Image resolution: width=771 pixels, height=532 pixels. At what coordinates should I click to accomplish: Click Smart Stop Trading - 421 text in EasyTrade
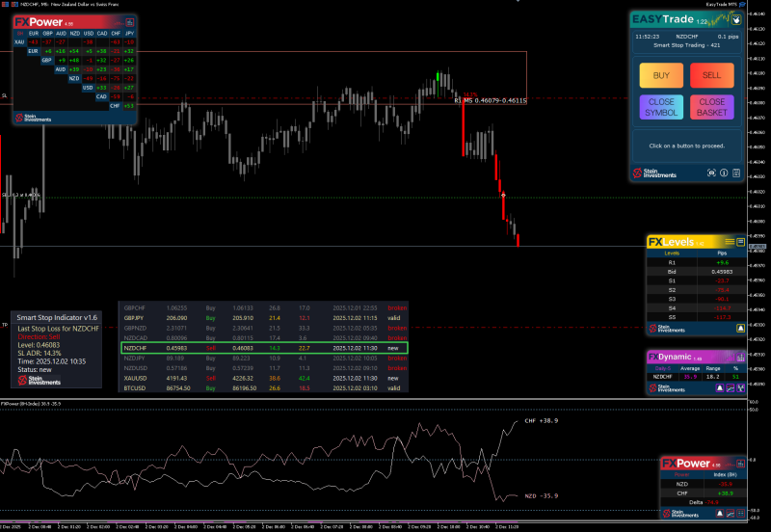tap(687, 45)
